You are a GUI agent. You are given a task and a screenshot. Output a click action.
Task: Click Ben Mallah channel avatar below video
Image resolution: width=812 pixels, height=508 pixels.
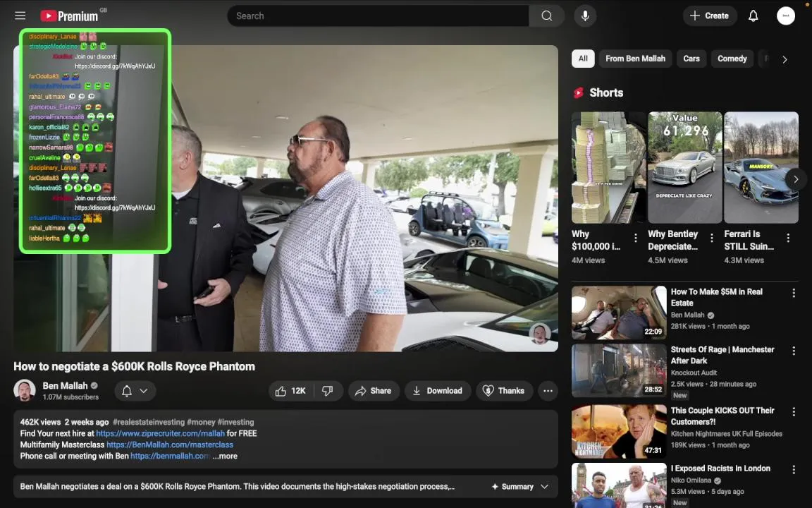25,390
